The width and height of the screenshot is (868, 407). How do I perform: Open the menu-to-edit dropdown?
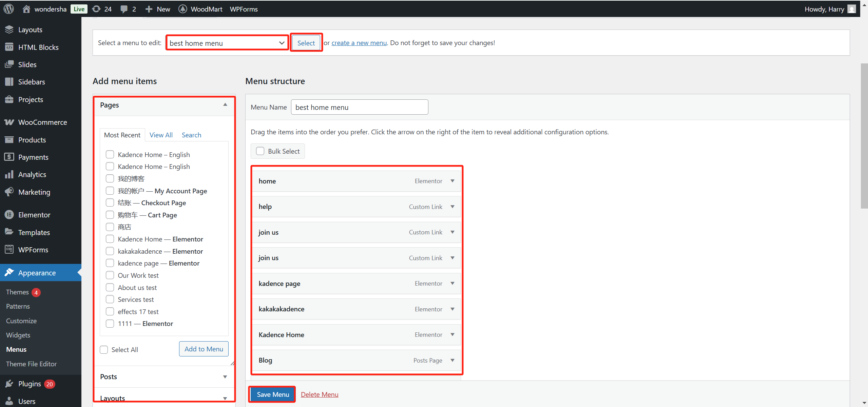click(227, 42)
